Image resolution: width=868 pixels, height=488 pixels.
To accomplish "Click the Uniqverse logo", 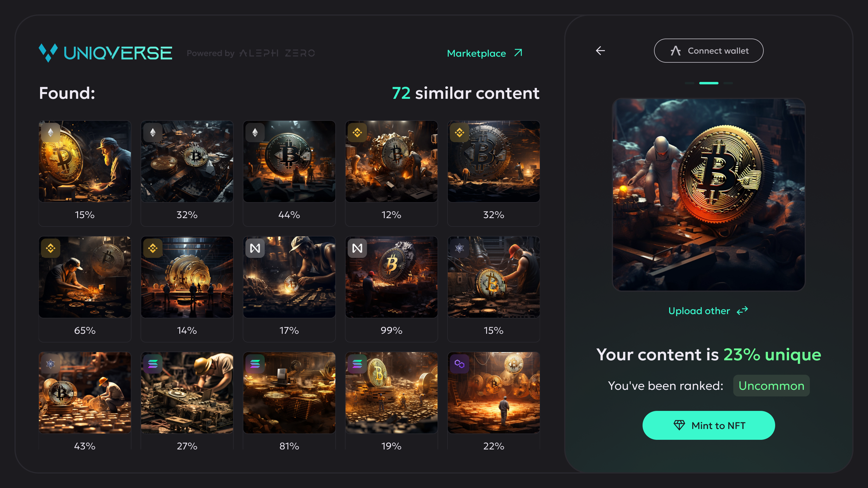I will (105, 53).
